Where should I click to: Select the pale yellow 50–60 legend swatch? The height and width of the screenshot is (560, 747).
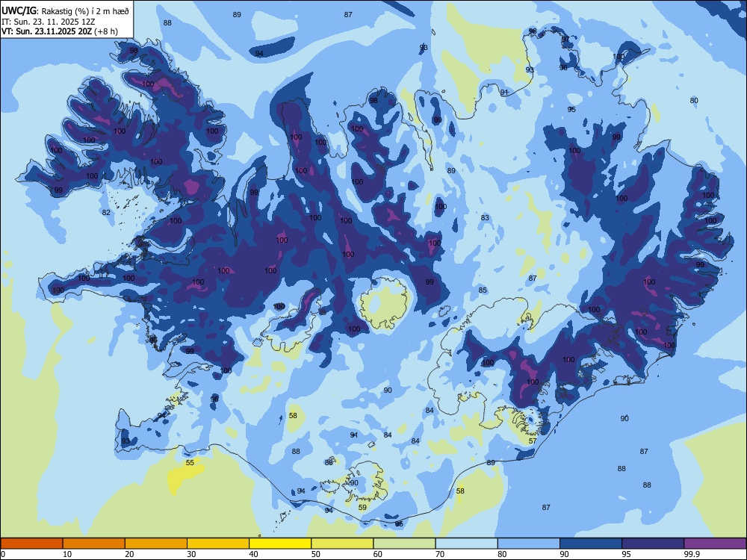[342, 544]
